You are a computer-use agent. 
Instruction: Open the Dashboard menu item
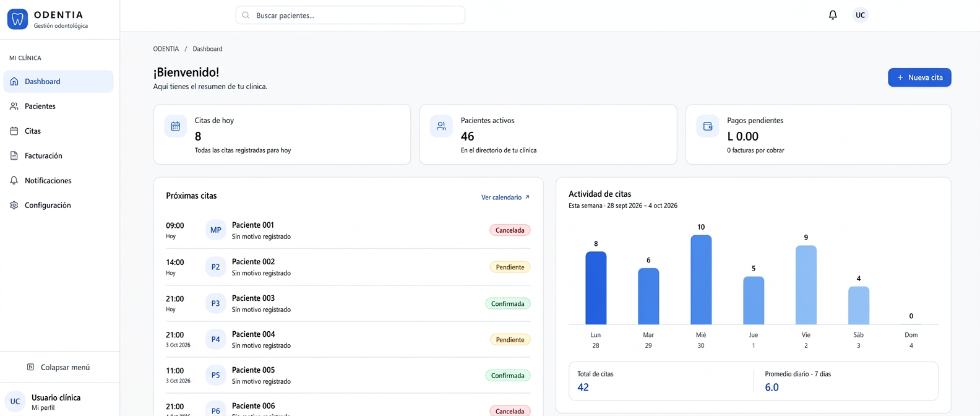(x=58, y=81)
